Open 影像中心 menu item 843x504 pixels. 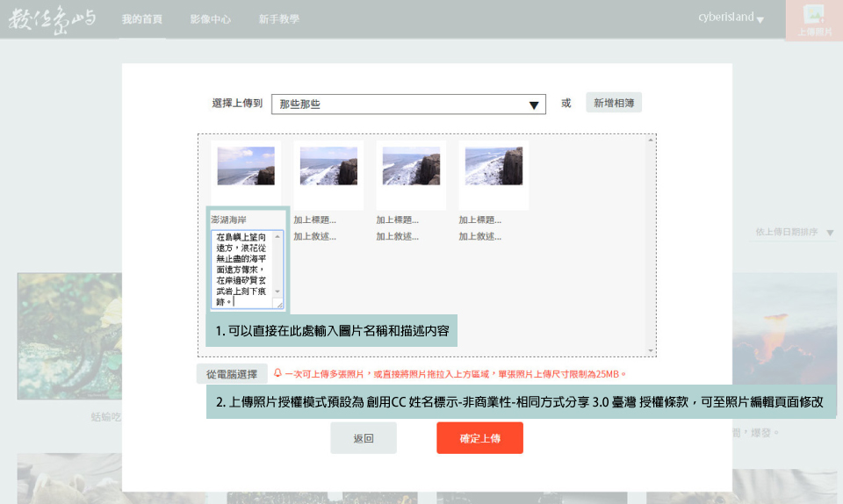point(211,19)
